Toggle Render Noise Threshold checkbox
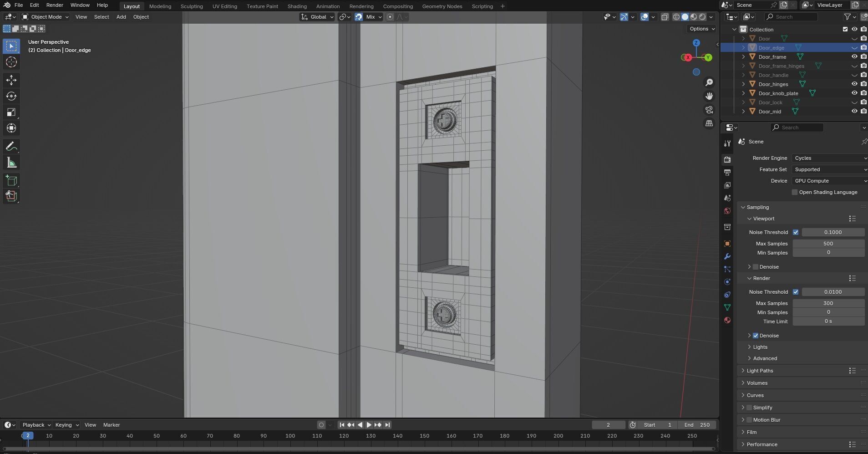The image size is (868, 454). point(796,292)
